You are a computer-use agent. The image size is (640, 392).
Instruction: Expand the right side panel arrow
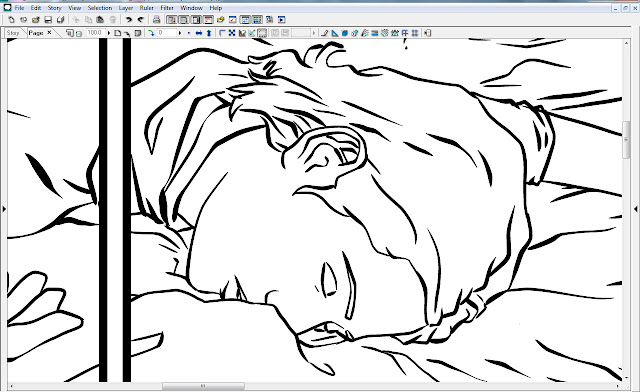tap(636, 209)
